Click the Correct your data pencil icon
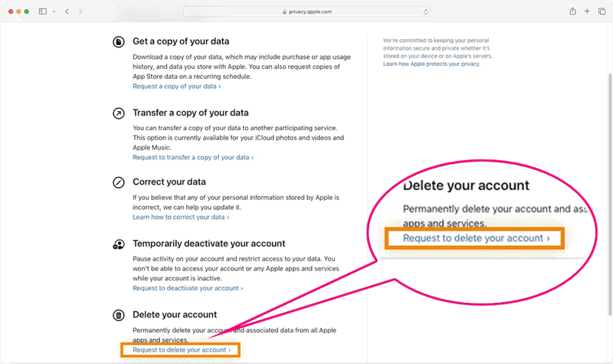 coord(119,182)
